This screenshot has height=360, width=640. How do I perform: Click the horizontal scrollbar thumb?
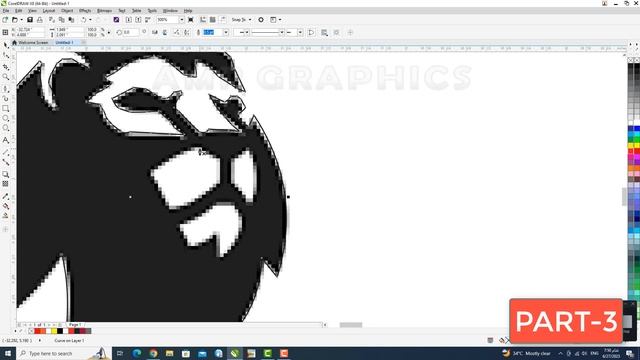(x=351, y=325)
